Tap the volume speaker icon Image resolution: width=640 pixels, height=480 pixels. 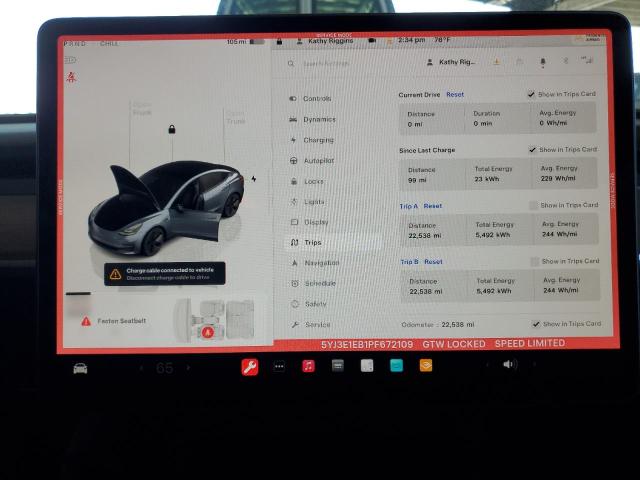508,365
